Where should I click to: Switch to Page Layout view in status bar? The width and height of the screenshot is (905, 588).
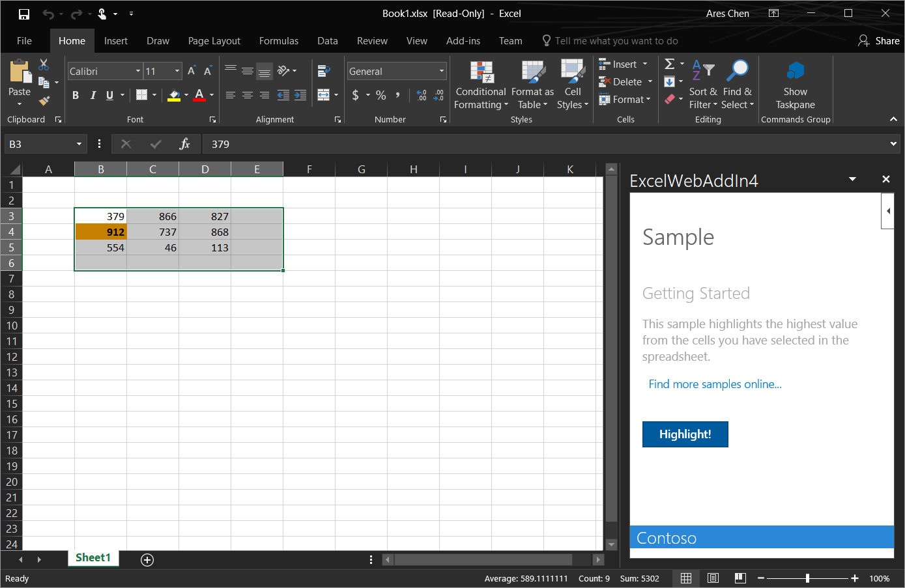point(713,578)
